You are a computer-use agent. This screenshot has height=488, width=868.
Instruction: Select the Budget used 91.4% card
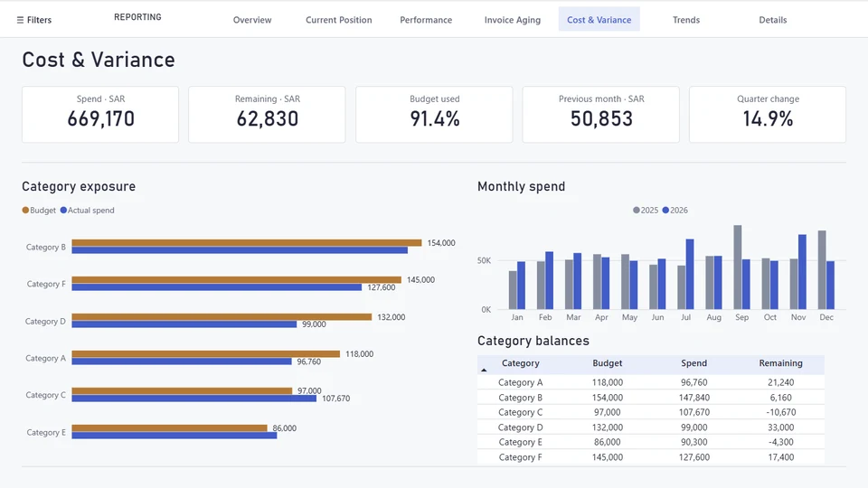[434, 115]
